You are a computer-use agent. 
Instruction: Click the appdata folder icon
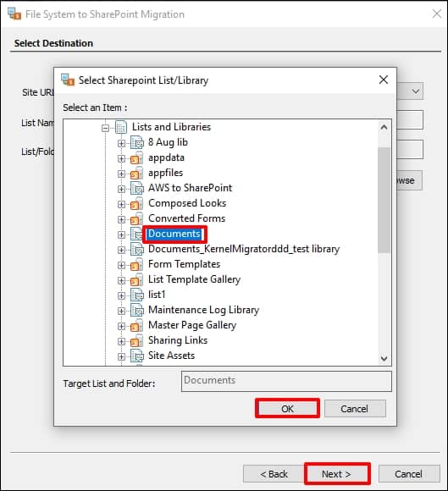(x=137, y=157)
